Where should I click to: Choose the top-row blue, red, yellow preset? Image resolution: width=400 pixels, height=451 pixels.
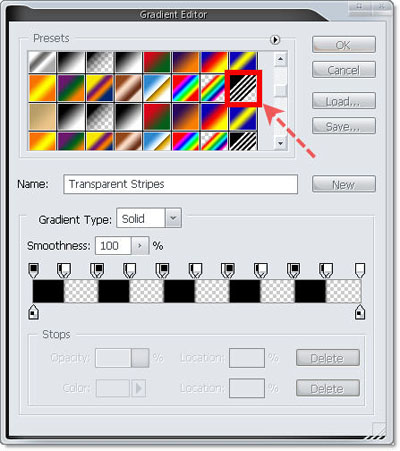(x=214, y=62)
